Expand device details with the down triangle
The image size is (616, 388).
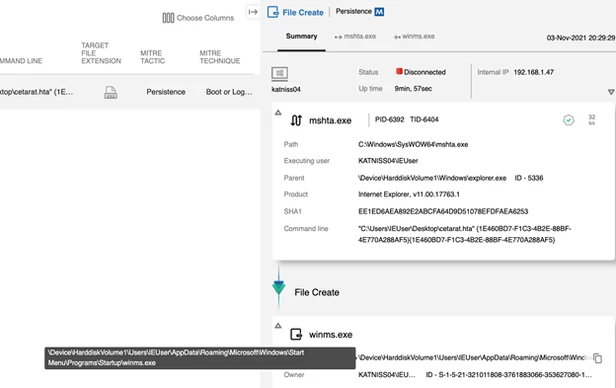611,92
